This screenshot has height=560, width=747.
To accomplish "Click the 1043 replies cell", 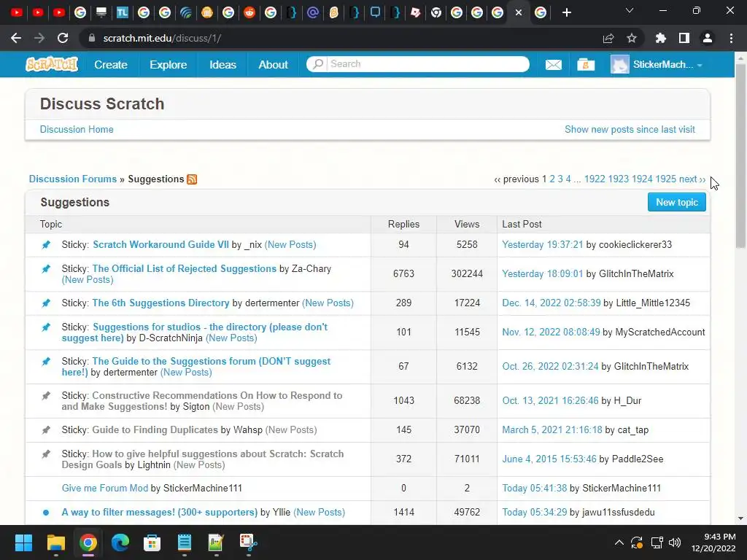I will [403, 400].
